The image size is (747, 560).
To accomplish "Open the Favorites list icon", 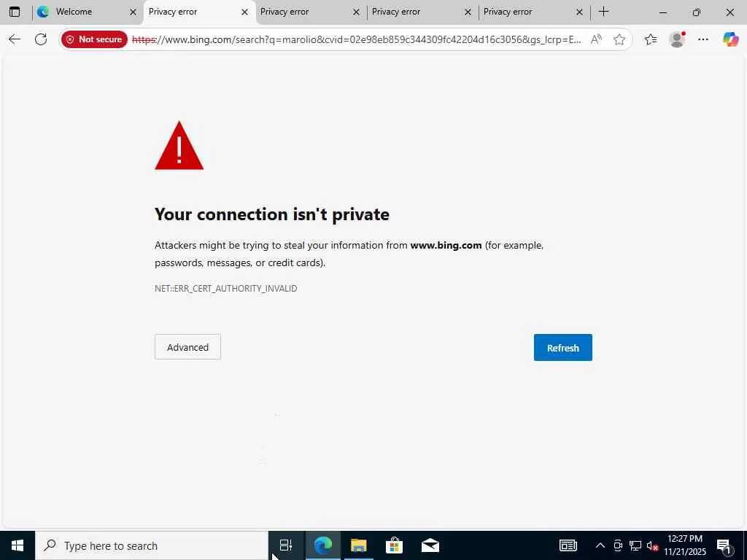I will pos(651,39).
